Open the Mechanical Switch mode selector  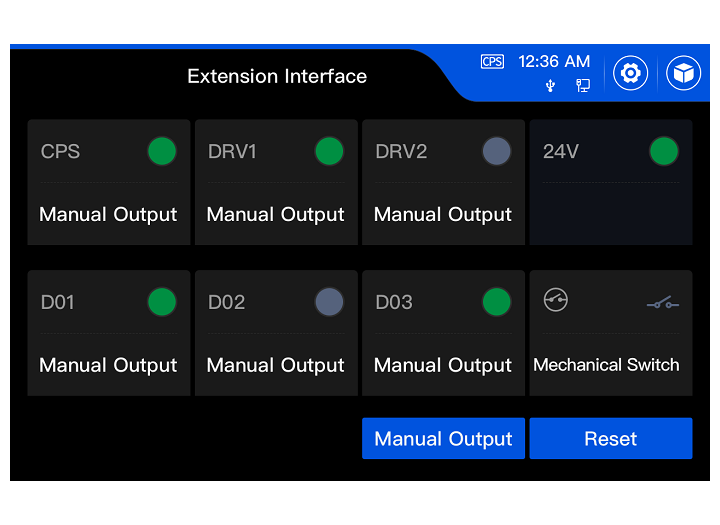point(606,365)
